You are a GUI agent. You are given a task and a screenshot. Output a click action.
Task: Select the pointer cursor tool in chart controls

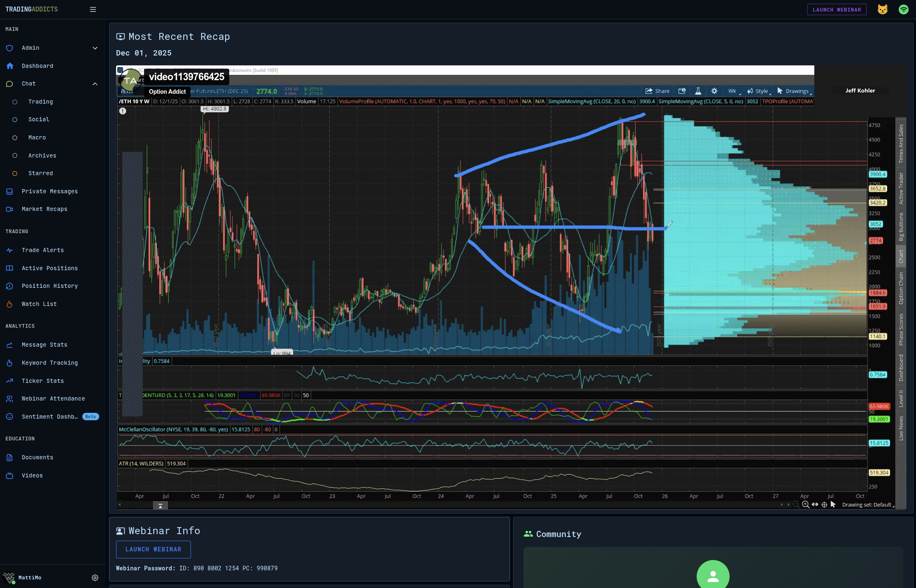point(833,505)
